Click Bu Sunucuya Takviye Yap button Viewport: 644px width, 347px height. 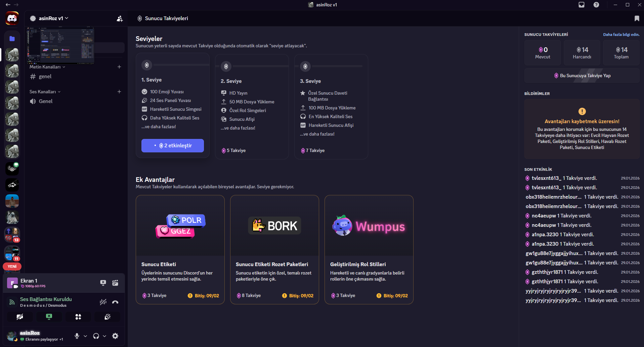coord(582,76)
